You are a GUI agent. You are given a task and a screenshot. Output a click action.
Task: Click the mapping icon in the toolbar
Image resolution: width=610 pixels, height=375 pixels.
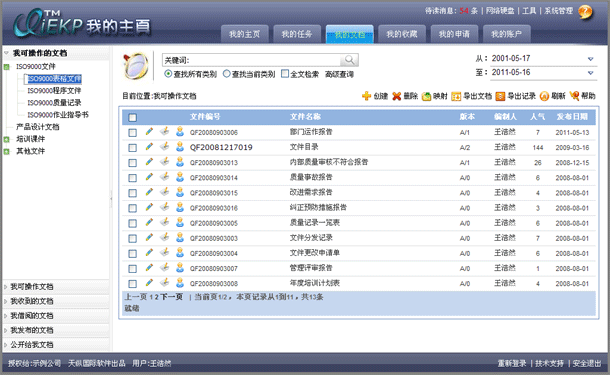coord(426,96)
